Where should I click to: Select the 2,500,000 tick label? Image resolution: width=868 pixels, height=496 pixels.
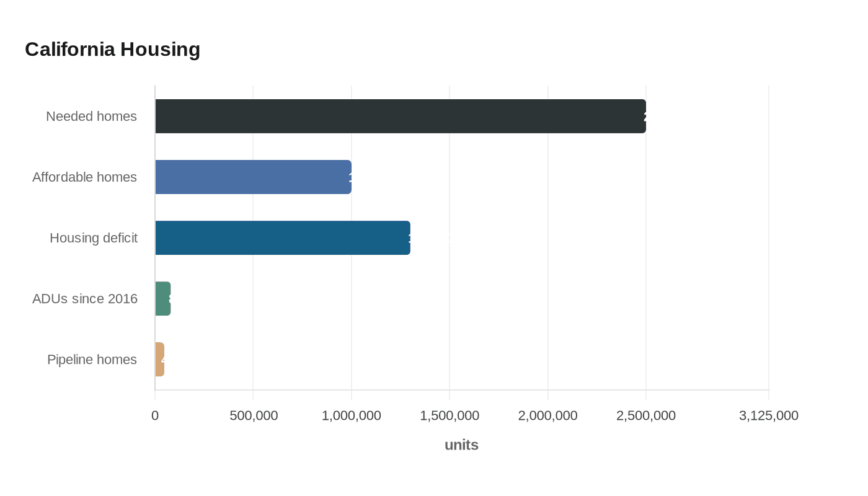click(646, 415)
